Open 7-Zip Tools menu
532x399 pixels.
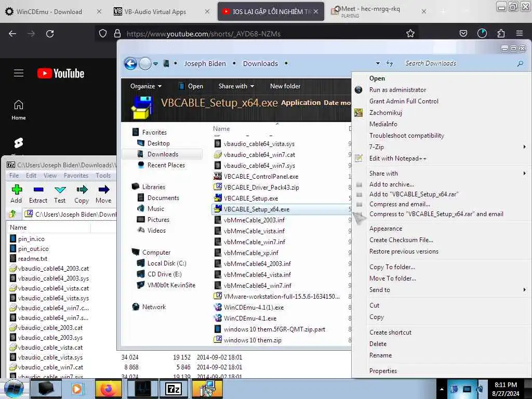tap(103, 176)
